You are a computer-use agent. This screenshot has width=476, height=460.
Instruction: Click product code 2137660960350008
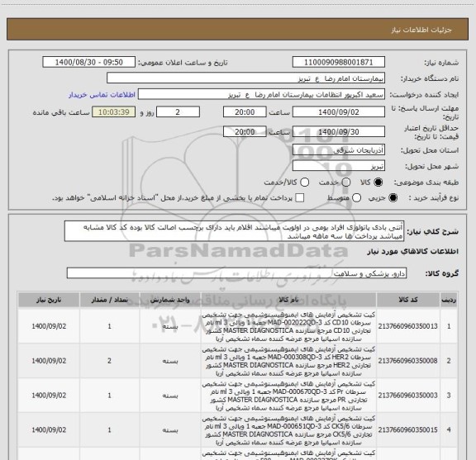408,361
